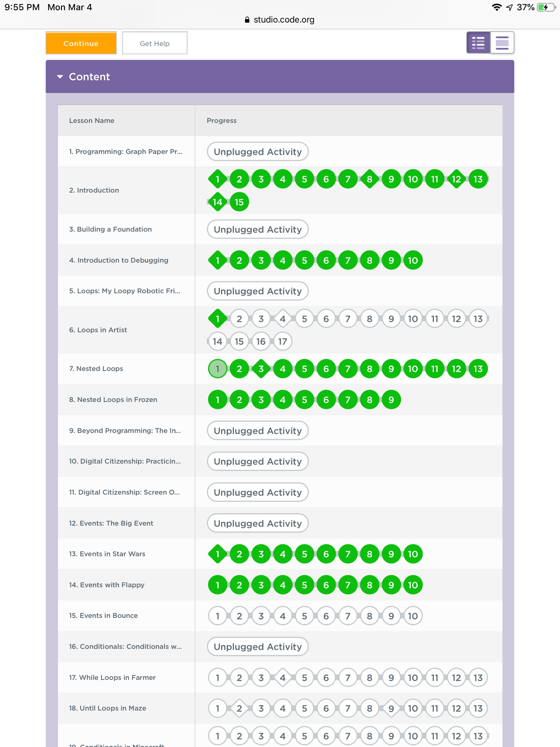Screen dimensions: 560x747
Task: Open level 17 bubble in Loops in Artist
Action: 283,342
